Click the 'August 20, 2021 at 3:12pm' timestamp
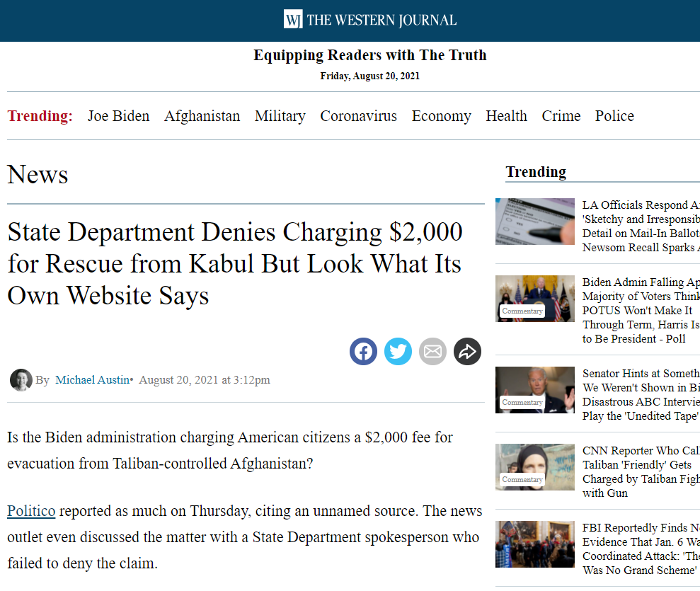 click(x=205, y=380)
